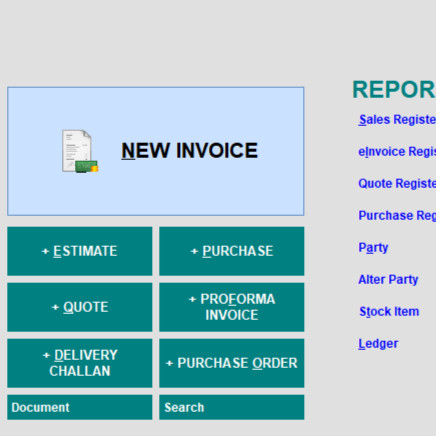The image size is (436, 436).
Task: Click the invoice document icon
Action: click(80, 151)
